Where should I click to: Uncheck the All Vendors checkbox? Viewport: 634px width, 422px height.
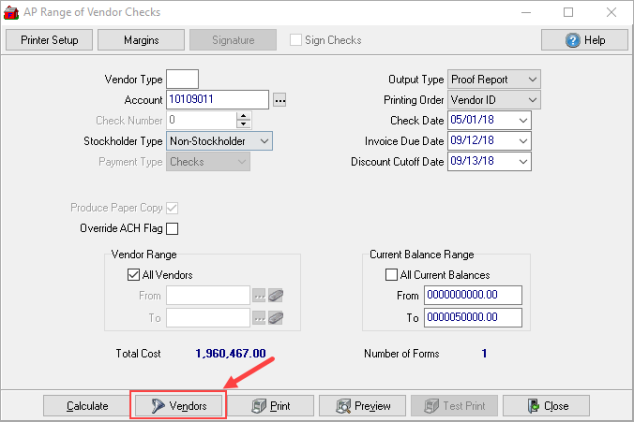(x=133, y=275)
